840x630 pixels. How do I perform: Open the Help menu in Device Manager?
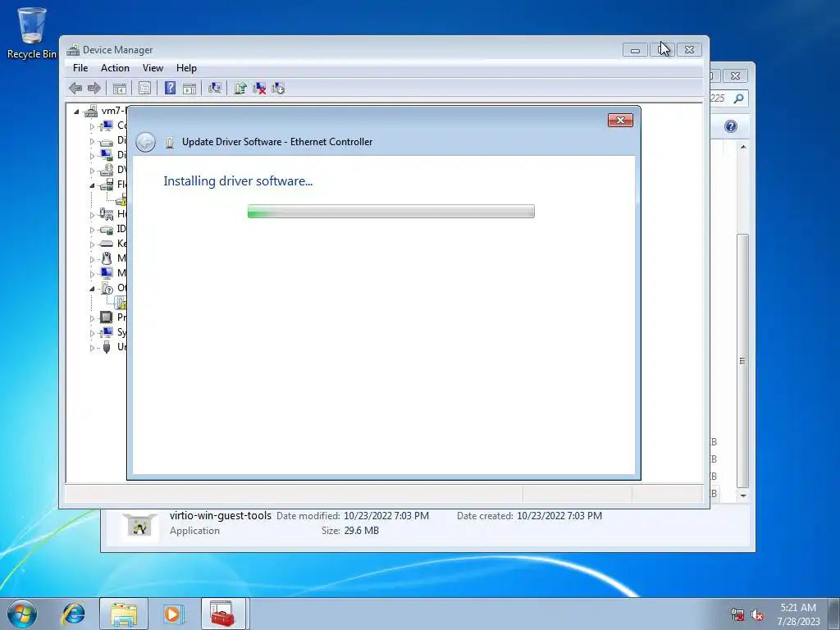(186, 68)
